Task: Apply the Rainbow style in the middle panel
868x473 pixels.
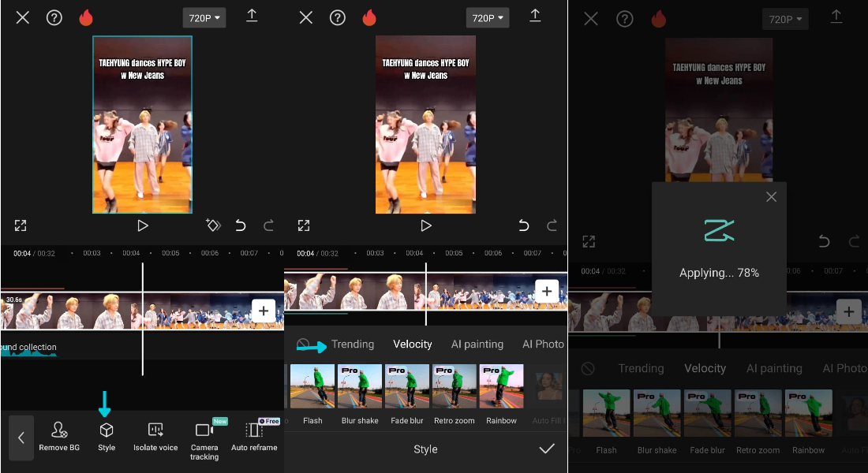Action: [x=502, y=394]
